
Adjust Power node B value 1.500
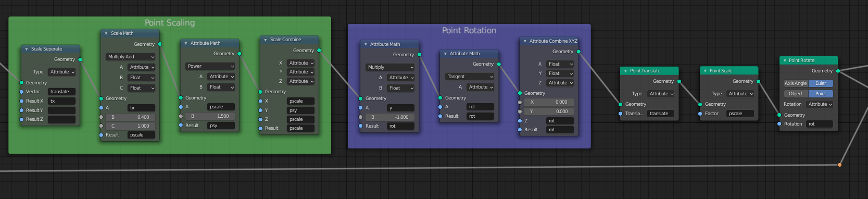point(210,116)
